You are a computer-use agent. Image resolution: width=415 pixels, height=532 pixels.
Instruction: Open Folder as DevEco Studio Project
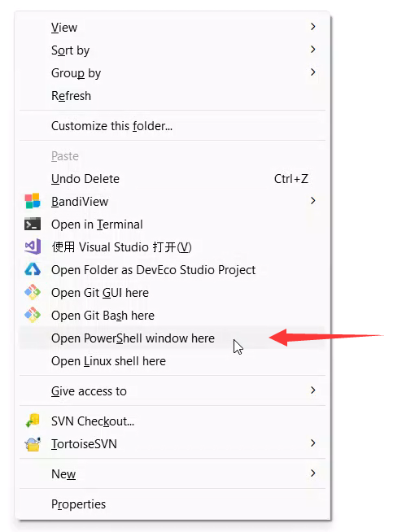point(173,270)
